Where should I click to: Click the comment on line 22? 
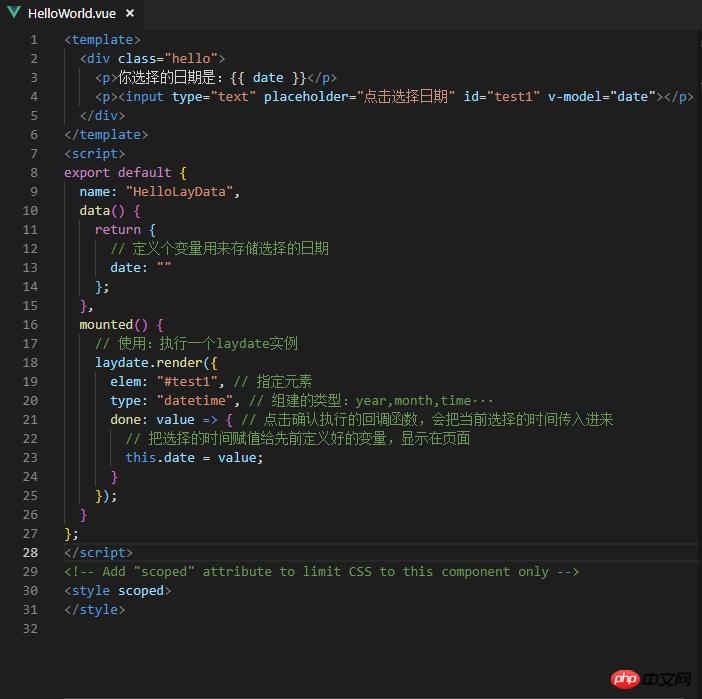click(298, 438)
